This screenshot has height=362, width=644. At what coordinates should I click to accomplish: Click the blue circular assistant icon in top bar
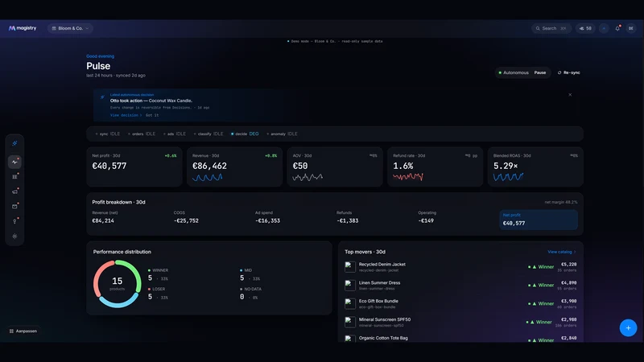pyautogui.click(x=604, y=28)
